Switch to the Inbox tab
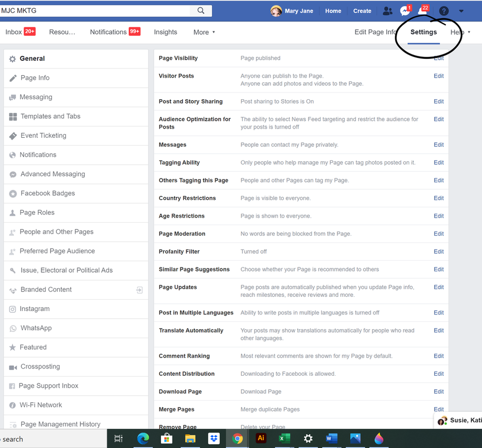Viewport: 482px width, 448px height. pyautogui.click(x=20, y=32)
